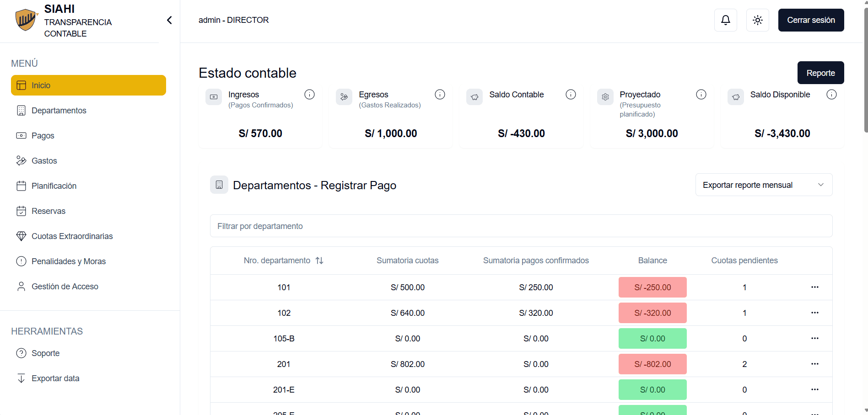This screenshot has width=868, height=415.
Task: Click the red S/ -320.00 balance badge
Action: click(x=652, y=313)
